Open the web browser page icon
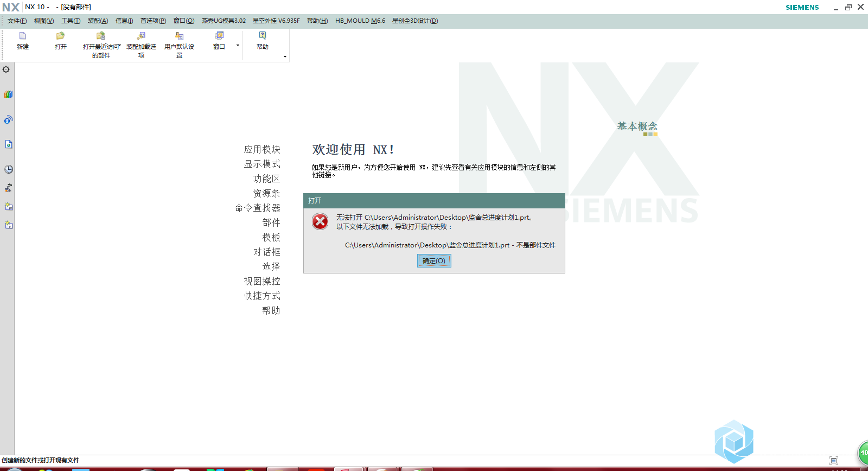Screen dimensions: 868x471 click(8, 144)
